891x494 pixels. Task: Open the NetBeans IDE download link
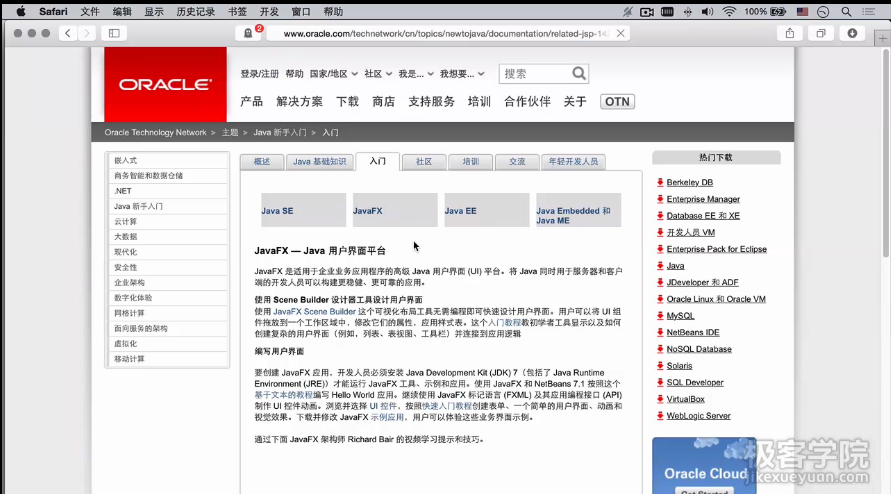[693, 333]
